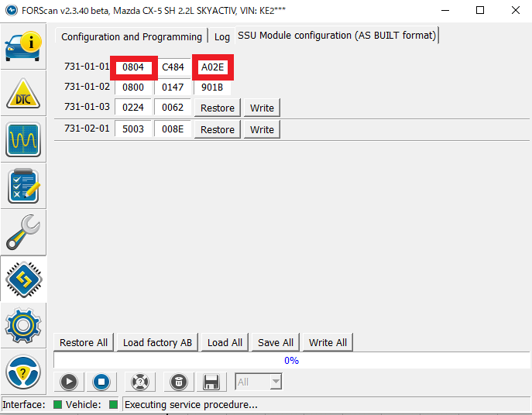The width and height of the screenshot is (532, 415).
Task: Click the 0% progress bar
Action: tap(291, 360)
